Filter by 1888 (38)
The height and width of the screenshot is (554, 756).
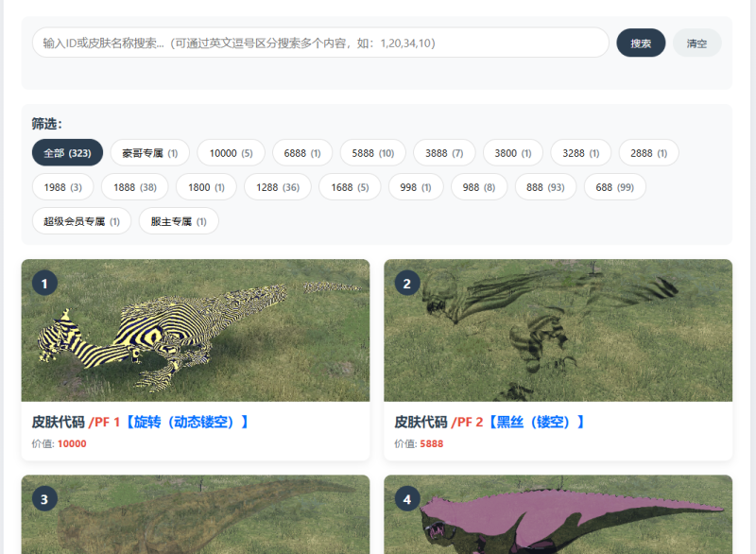point(134,186)
